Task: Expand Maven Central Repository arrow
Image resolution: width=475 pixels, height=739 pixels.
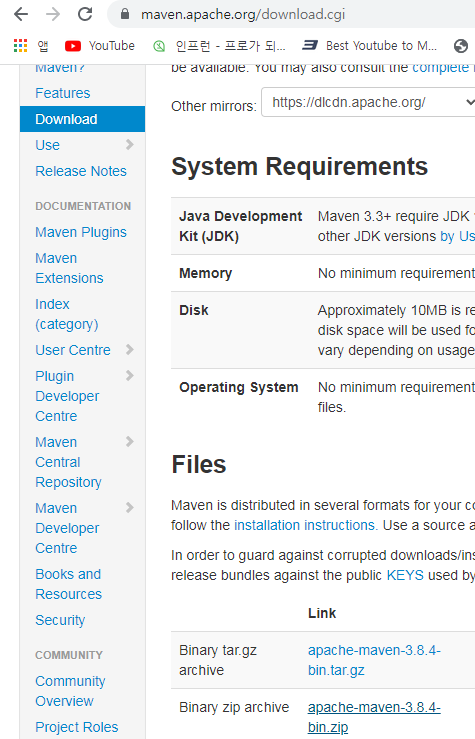Action: pyautogui.click(x=130, y=442)
